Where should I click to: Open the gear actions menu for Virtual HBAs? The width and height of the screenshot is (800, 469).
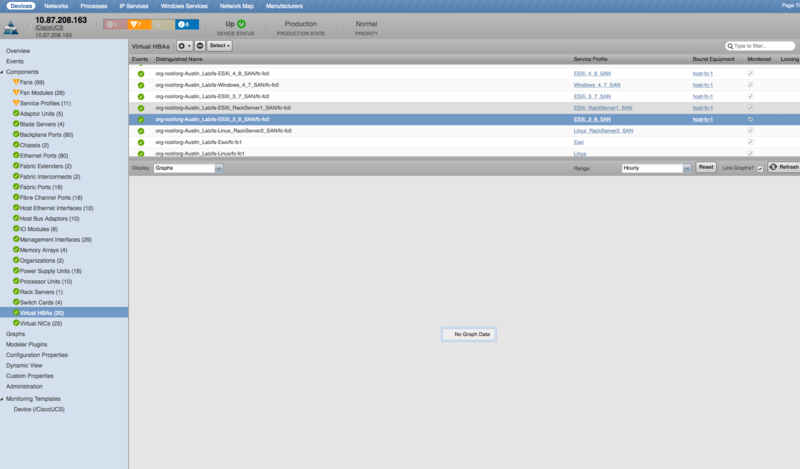184,46
